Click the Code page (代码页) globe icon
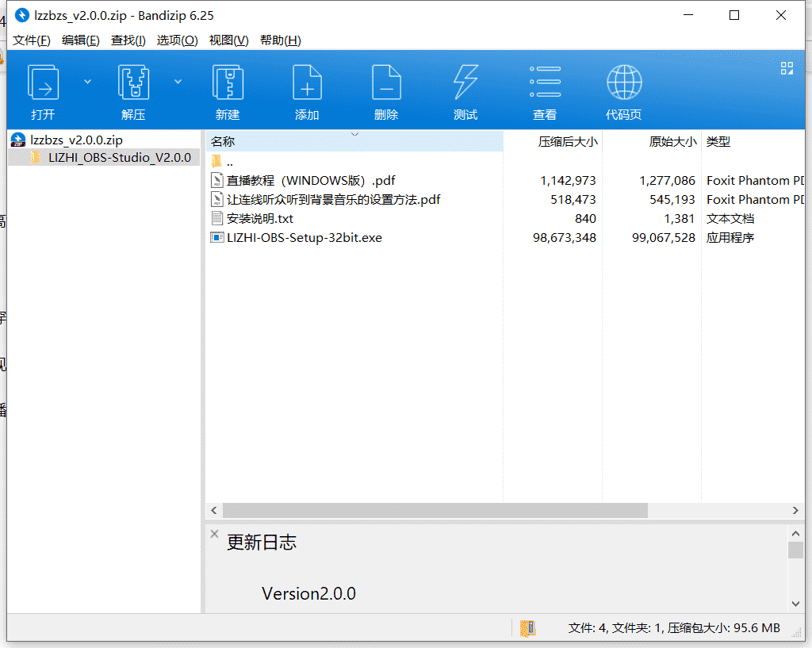The image size is (812, 648). [624, 82]
